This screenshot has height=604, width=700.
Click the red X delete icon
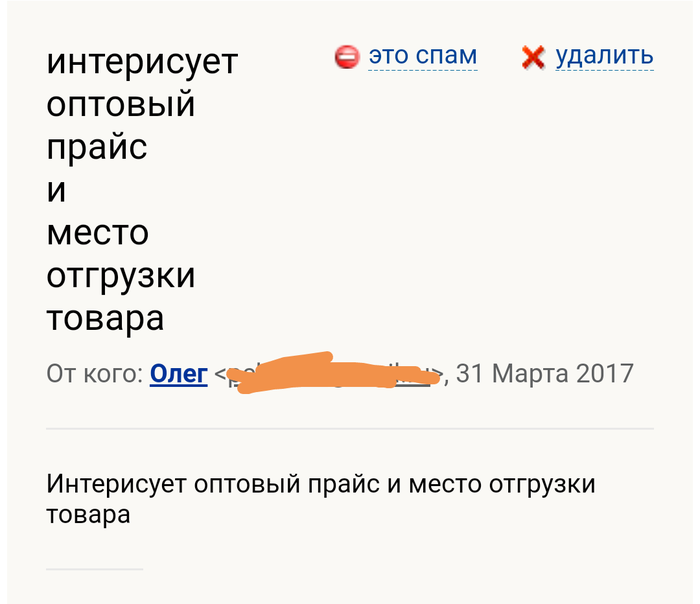[x=533, y=57]
